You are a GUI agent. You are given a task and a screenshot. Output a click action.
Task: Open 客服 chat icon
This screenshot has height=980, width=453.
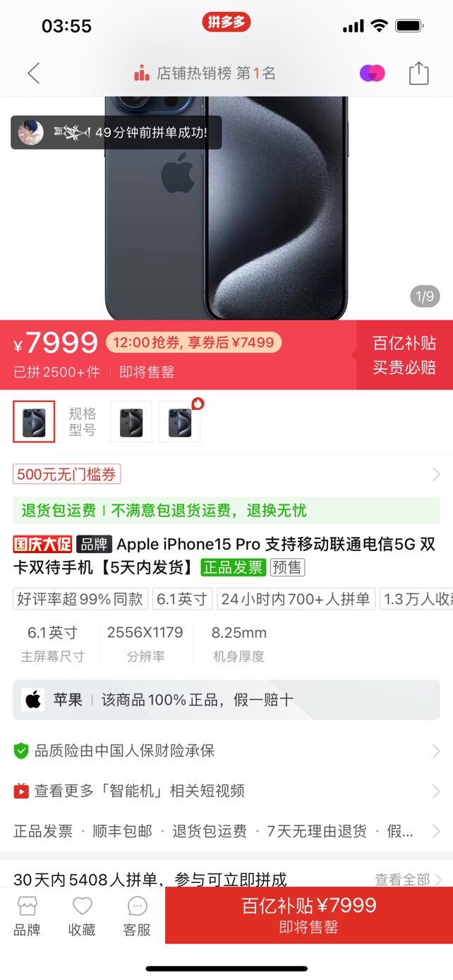coord(137,916)
